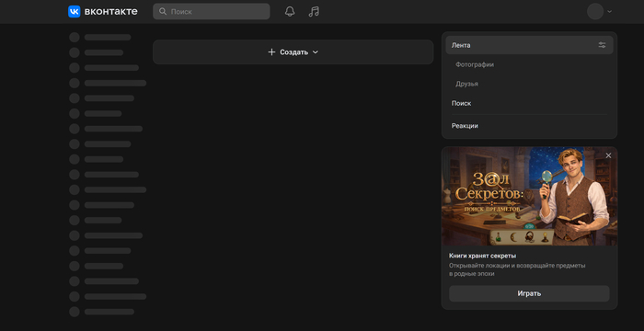Open the notifications bell
The width and height of the screenshot is (644, 331).
click(290, 12)
